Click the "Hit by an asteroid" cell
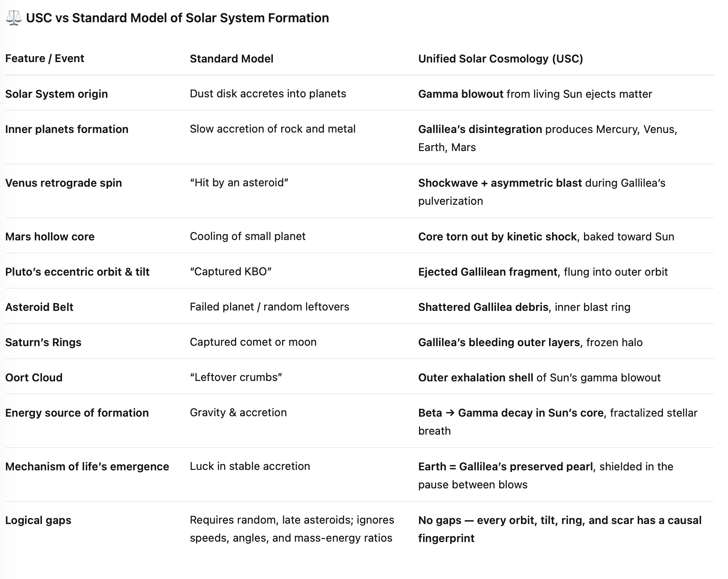728x579 pixels. tap(239, 183)
